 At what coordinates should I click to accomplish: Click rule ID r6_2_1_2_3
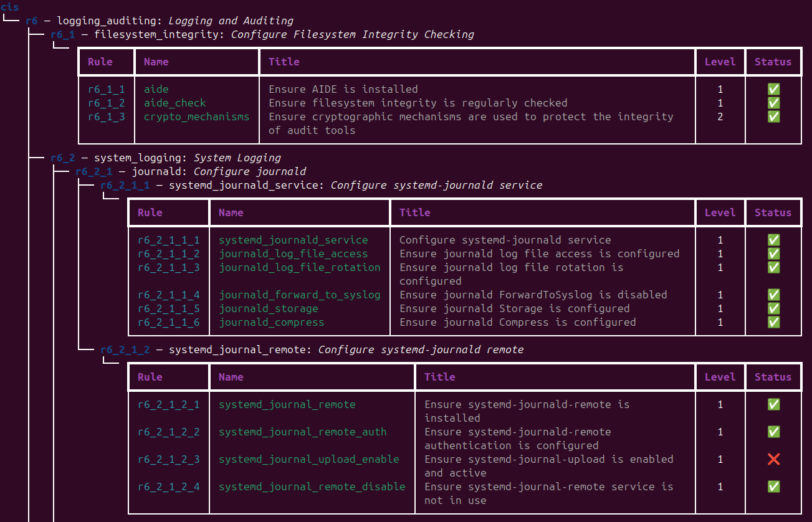point(169,459)
